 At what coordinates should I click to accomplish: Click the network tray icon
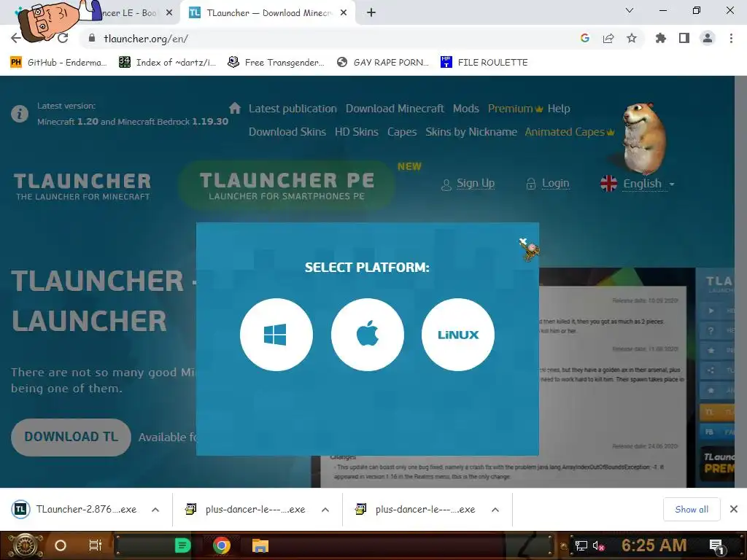click(x=581, y=546)
